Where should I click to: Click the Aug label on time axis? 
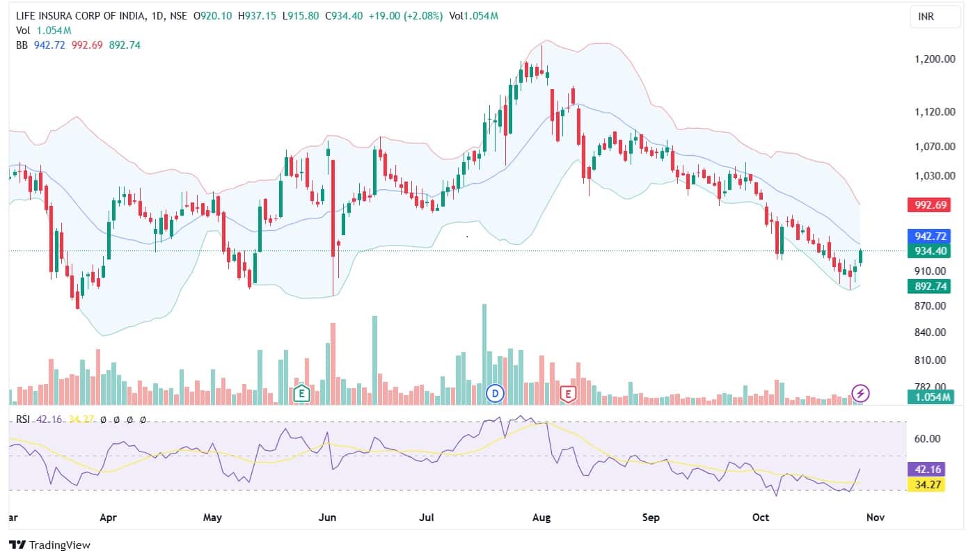[x=541, y=518]
